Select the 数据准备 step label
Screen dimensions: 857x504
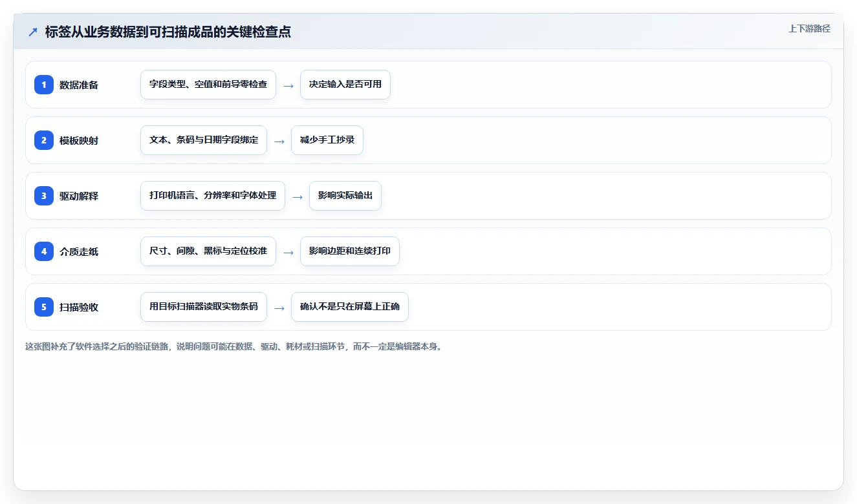tap(79, 85)
